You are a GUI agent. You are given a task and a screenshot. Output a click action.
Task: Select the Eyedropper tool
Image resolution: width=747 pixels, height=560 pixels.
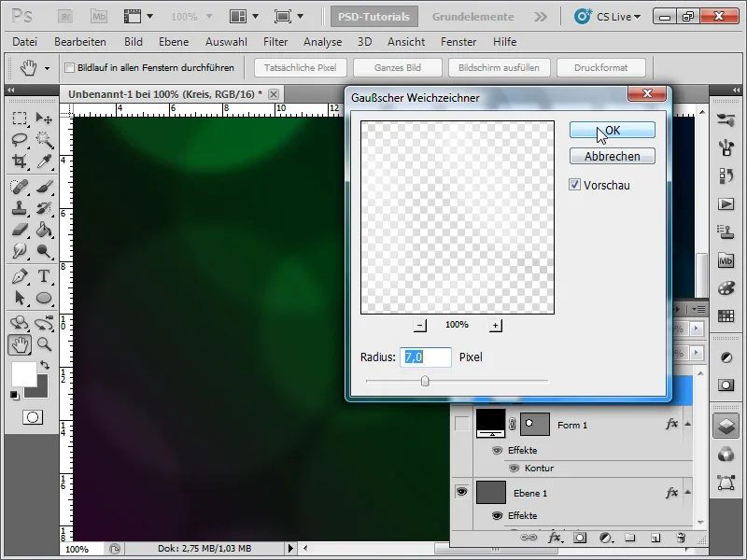tap(44, 161)
